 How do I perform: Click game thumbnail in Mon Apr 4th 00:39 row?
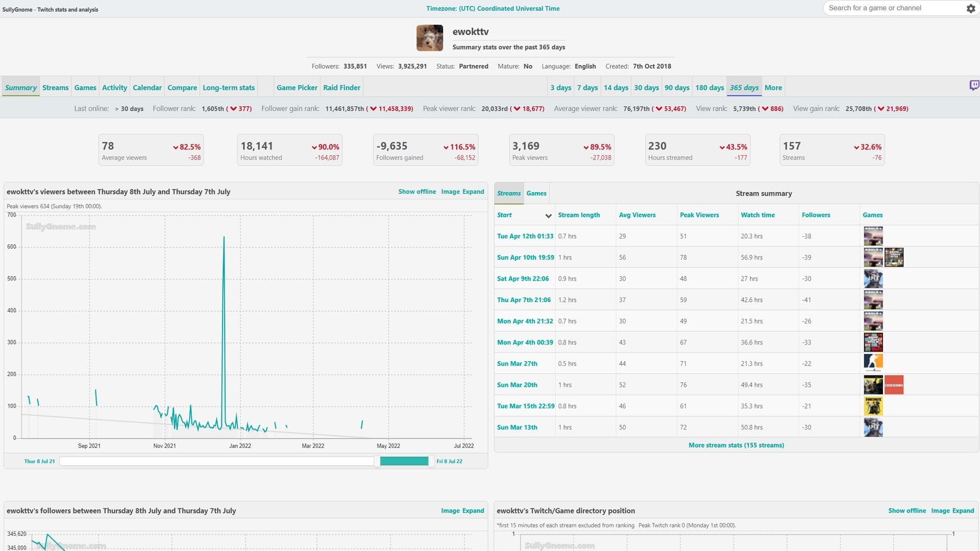pyautogui.click(x=873, y=342)
